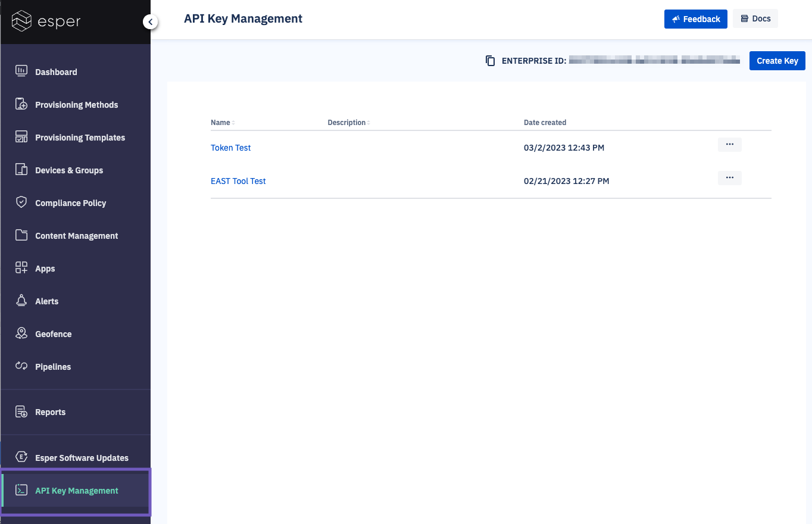The height and width of the screenshot is (524, 812).
Task: Click the ENTERPRISE ID label
Action: coord(534,61)
